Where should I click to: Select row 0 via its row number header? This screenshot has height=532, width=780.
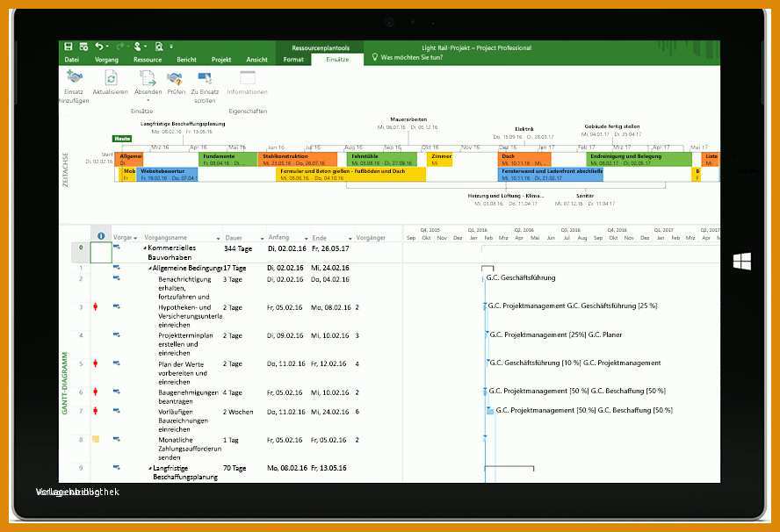pyautogui.click(x=81, y=253)
